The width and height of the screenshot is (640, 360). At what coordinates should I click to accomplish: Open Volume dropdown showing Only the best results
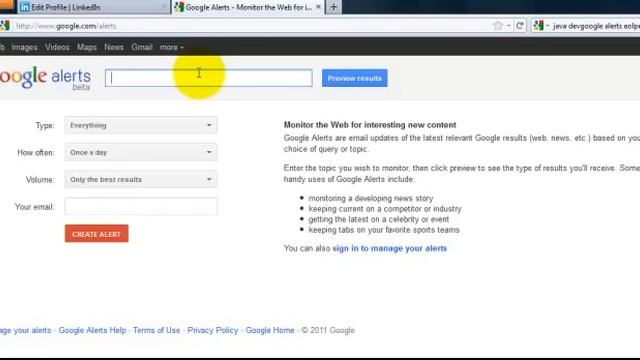141,179
